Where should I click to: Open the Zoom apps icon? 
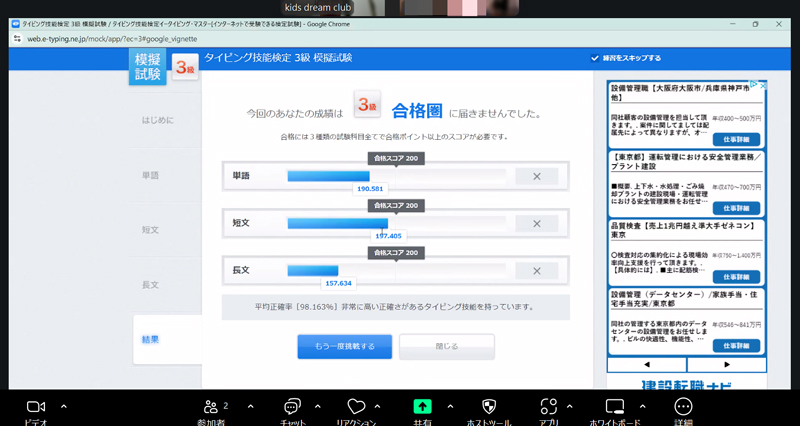548,407
